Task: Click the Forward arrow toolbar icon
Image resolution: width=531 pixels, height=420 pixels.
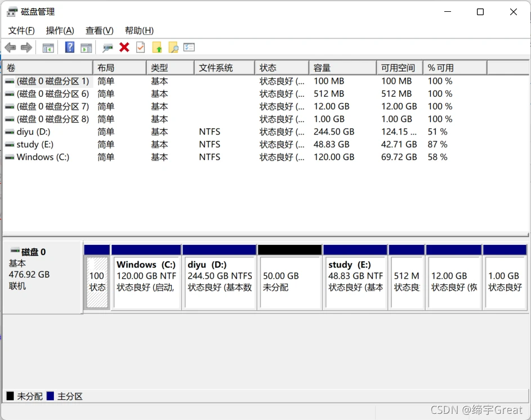Action: pyautogui.click(x=26, y=47)
